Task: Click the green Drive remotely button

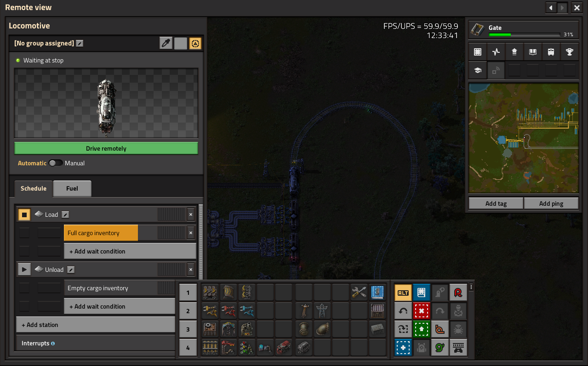Action: tap(106, 148)
